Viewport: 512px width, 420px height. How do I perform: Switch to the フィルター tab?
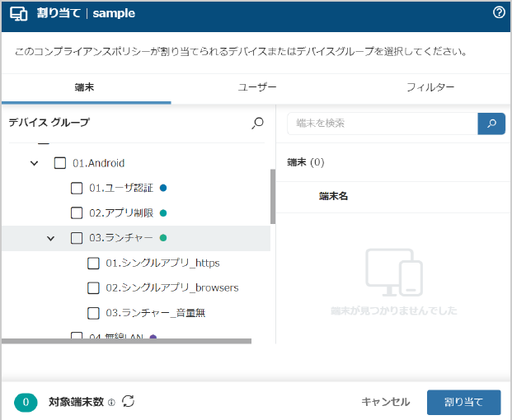click(430, 87)
